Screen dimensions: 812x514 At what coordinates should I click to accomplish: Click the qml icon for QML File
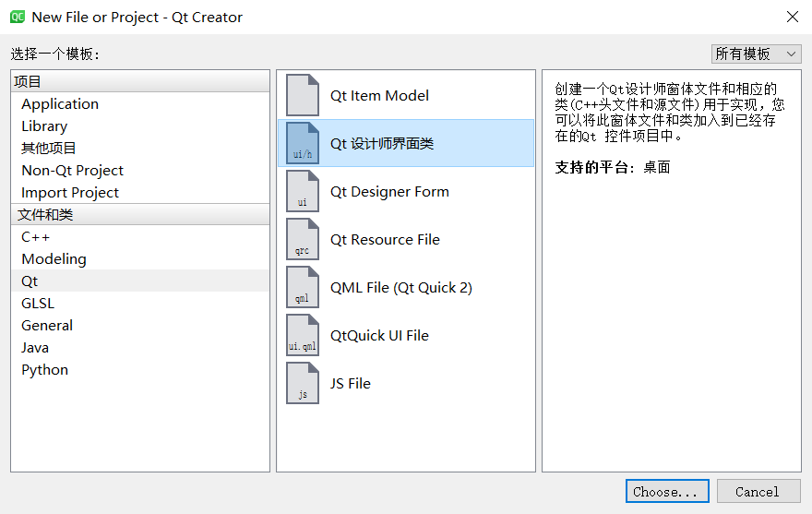pyautogui.click(x=303, y=287)
